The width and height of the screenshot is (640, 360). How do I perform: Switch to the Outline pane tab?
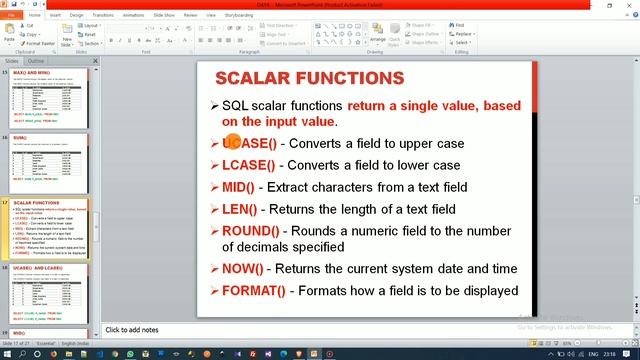click(36, 61)
